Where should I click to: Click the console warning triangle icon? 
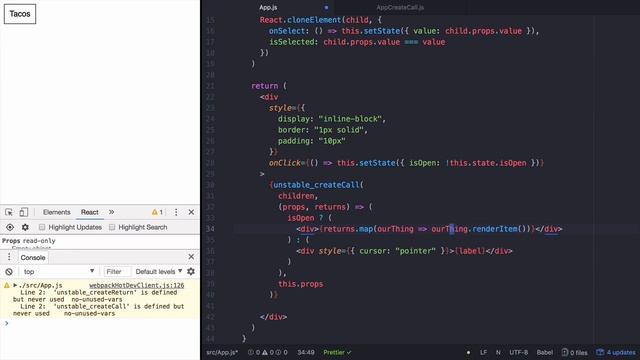tap(7, 285)
